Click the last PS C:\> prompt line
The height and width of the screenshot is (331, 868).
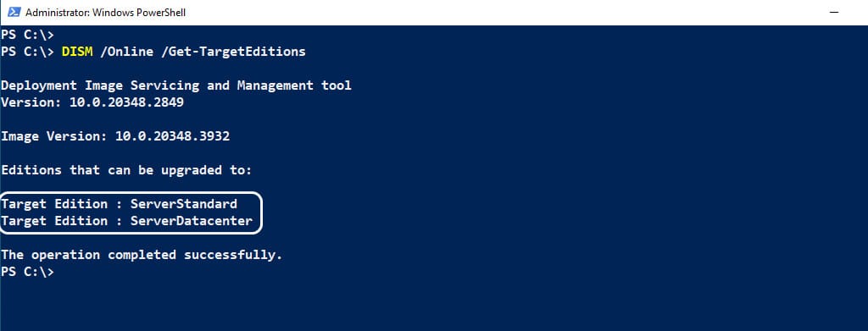28,272
